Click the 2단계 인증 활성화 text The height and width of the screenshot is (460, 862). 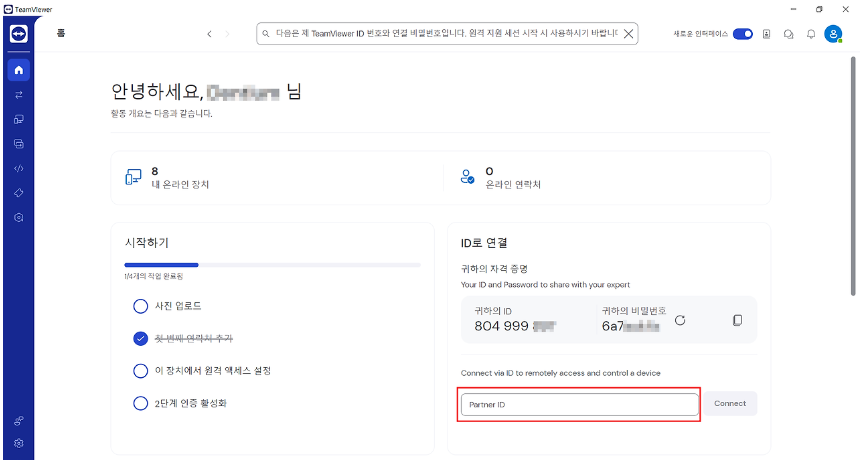(x=191, y=403)
